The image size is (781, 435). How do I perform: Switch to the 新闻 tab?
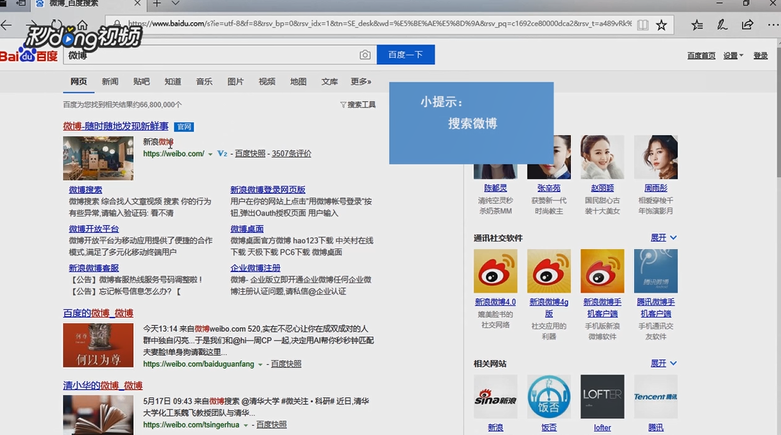110,81
